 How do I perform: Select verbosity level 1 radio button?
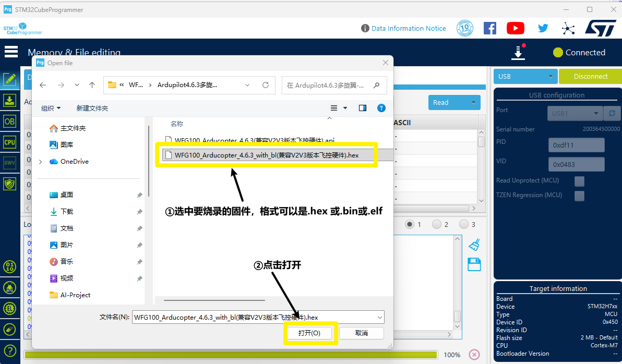click(x=410, y=224)
